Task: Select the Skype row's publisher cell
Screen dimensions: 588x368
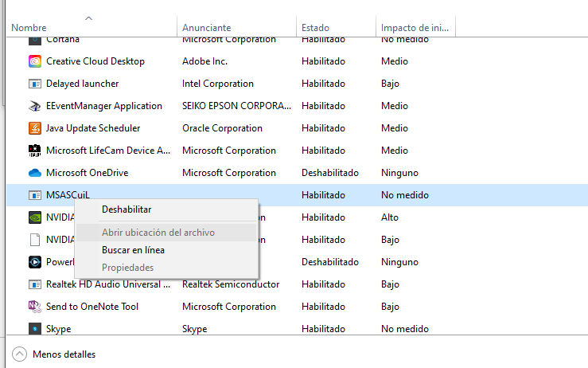Action: click(194, 329)
